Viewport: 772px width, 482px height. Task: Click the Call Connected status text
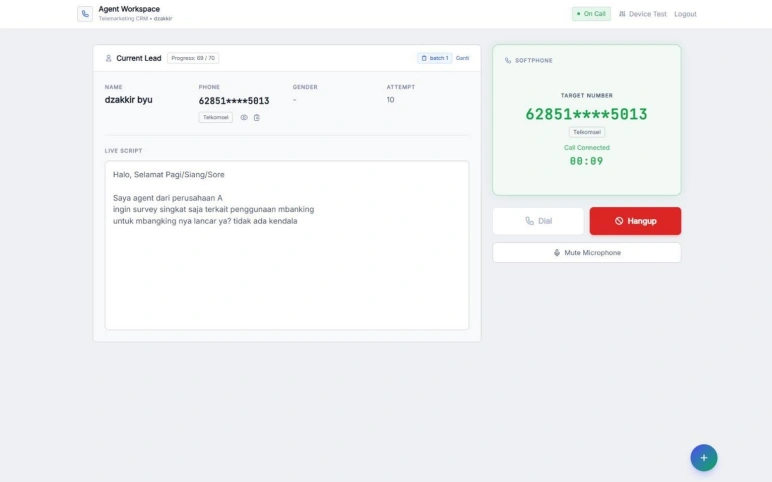pos(586,148)
